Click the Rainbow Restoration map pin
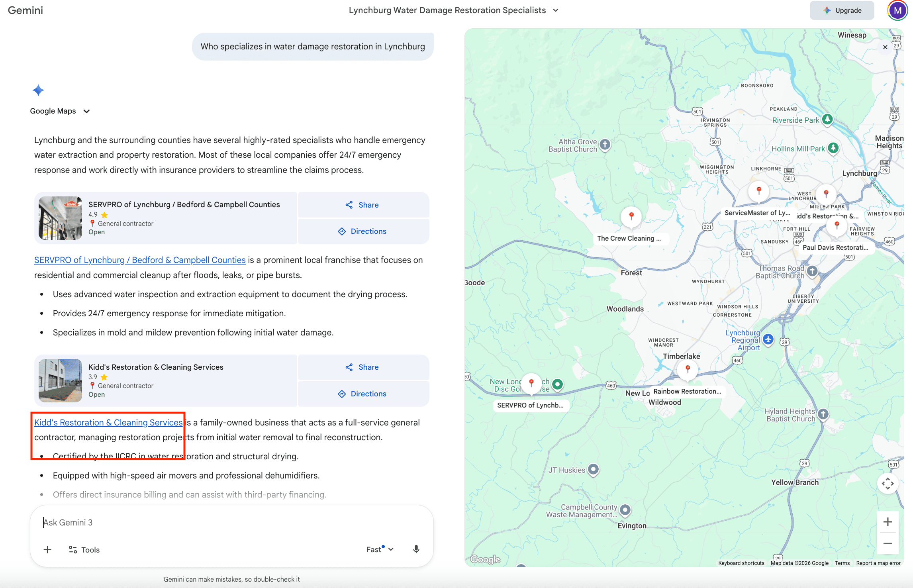The width and height of the screenshot is (913, 588). 688,369
